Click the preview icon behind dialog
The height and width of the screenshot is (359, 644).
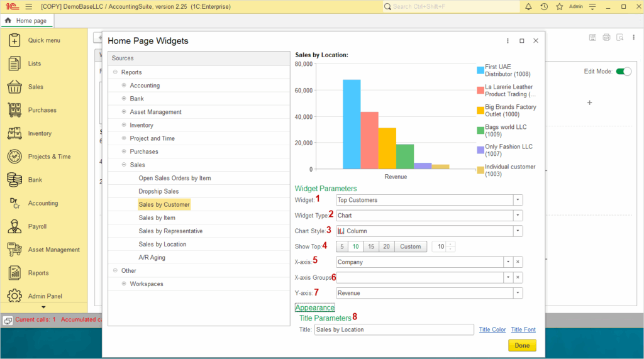620,37
